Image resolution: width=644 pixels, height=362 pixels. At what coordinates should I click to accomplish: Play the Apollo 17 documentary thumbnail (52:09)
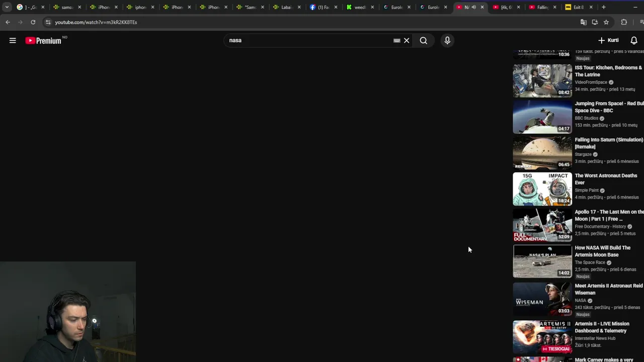[542, 225]
